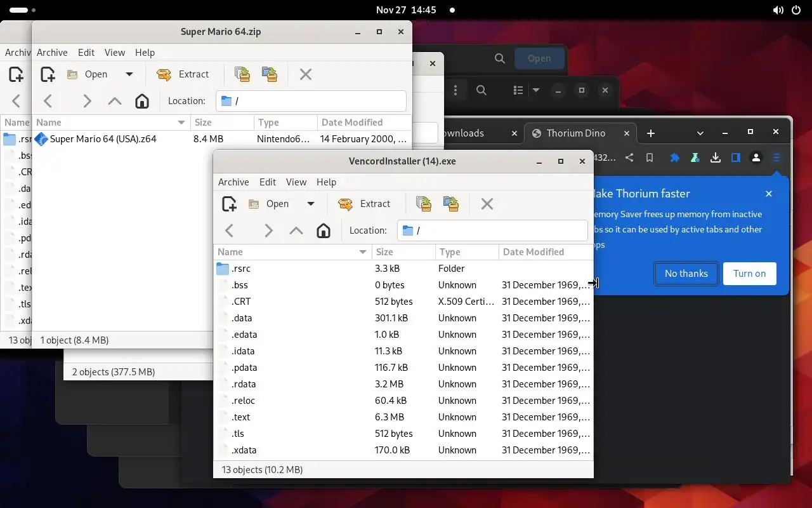This screenshot has width=812, height=508.
Task: Click Stop (X) icon in VencordInstaller toolbar
Action: coord(487,204)
